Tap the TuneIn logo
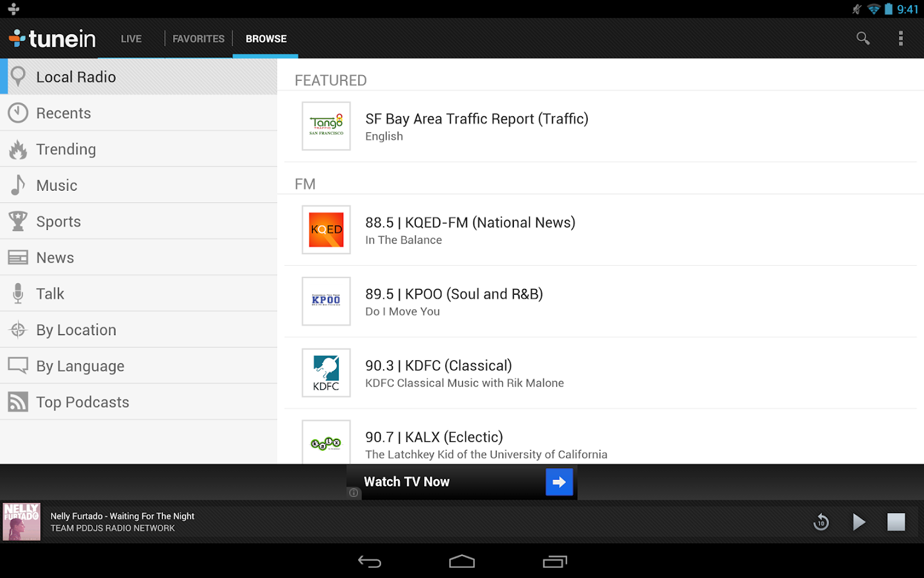The image size is (924, 578). point(53,39)
